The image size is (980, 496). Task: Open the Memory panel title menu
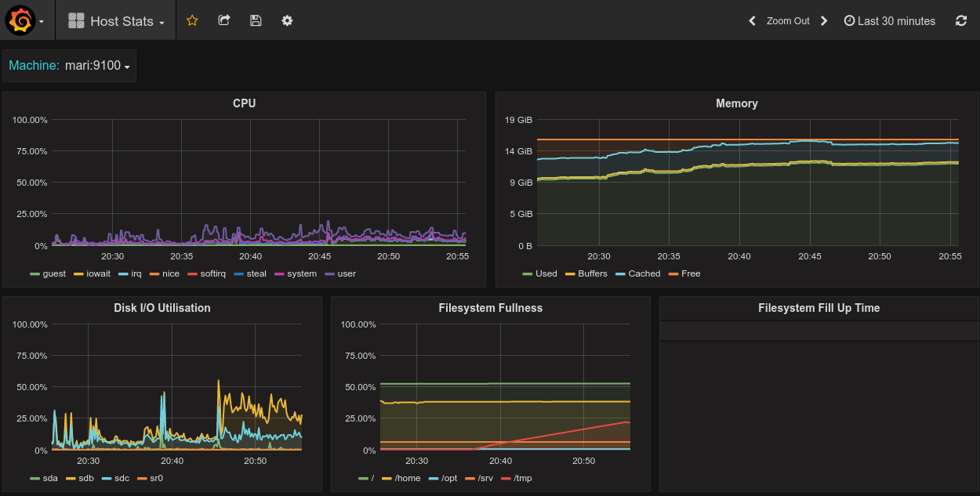point(737,103)
